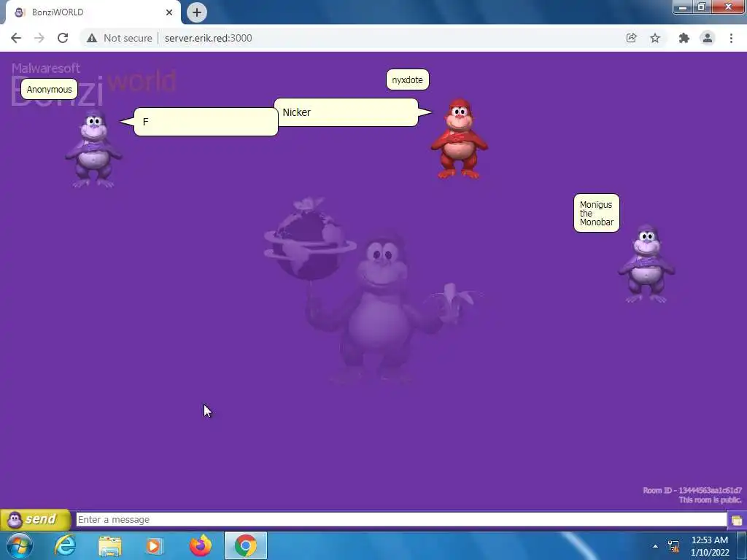Screen dimensions: 747x560
Task: Restore down the Chrome window
Action: point(701,7)
